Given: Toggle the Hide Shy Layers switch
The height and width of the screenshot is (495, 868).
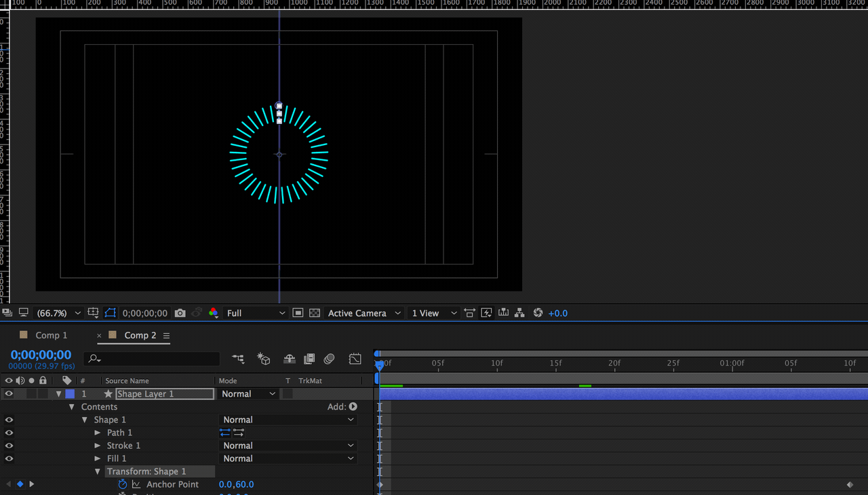Looking at the screenshot, I should pyautogui.click(x=290, y=359).
